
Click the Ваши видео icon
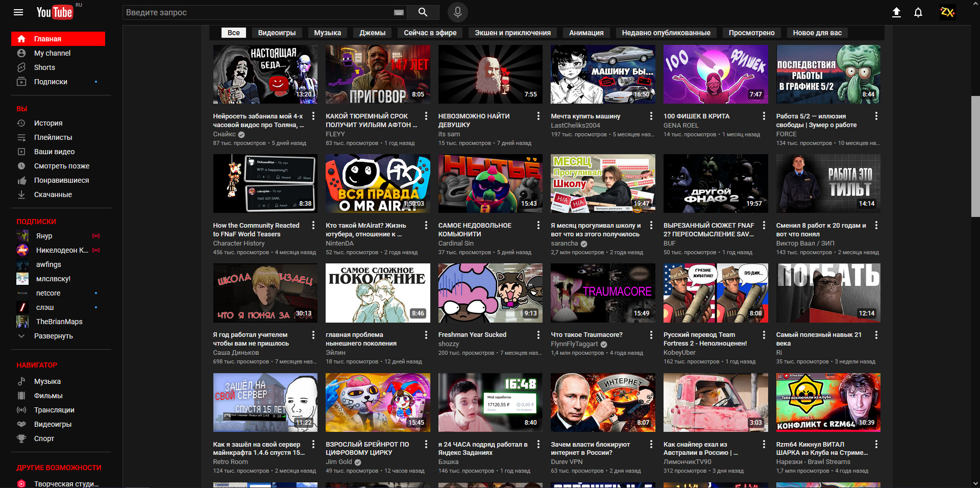[x=21, y=152]
